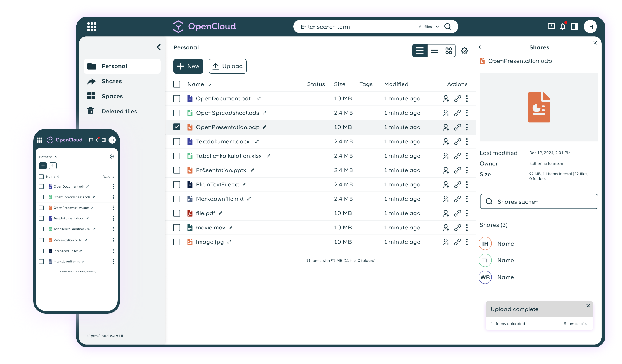Collapse the left navigation sidebar
This screenshot has height=364, width=622.
(x=159, y=47)
